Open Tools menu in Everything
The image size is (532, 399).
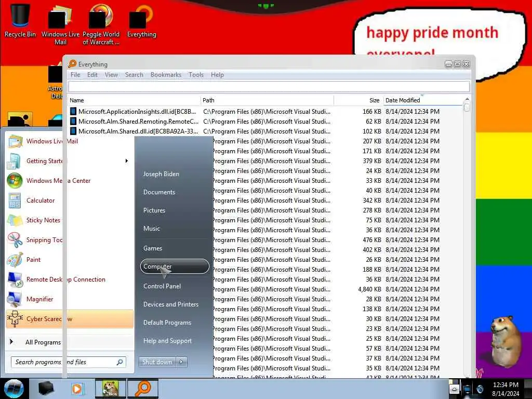click(x=196, y=75)
